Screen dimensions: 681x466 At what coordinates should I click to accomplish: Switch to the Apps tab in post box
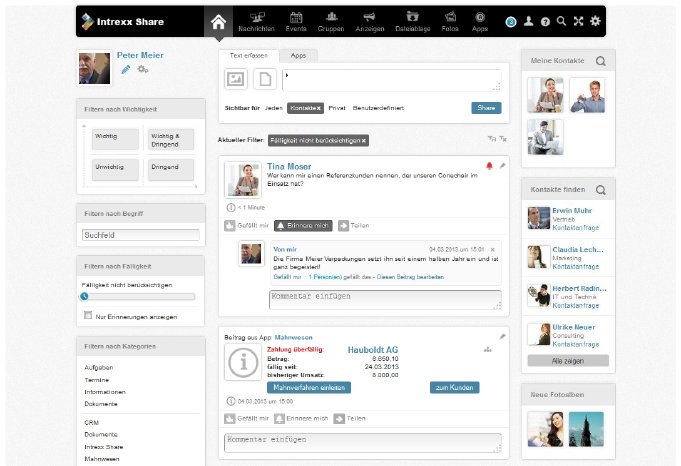[x=298, y=56]
